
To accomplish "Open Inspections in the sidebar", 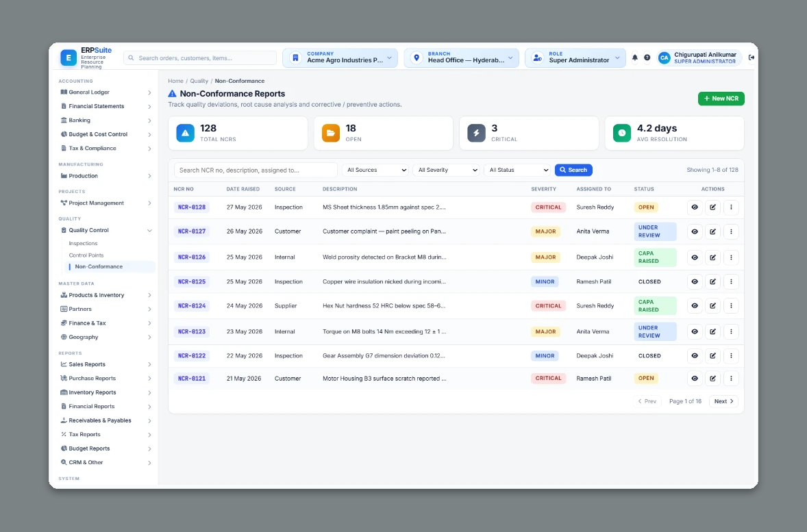I will point(84,243).
